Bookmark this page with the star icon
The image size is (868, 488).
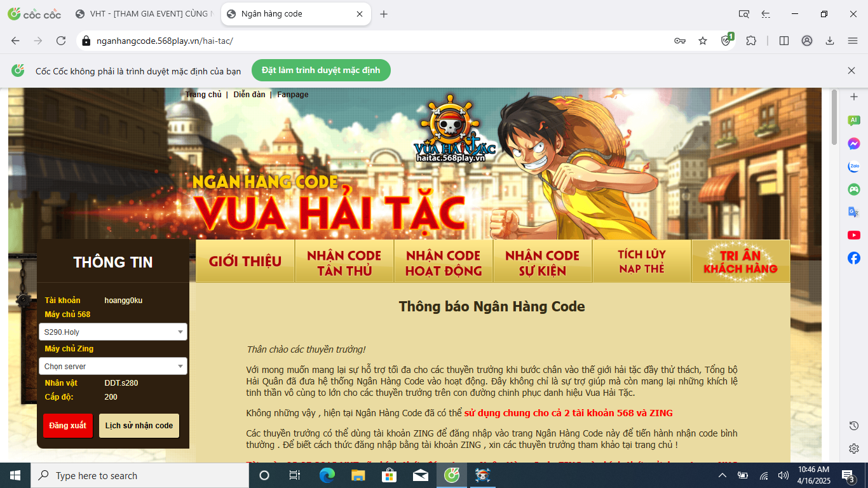coord(703,41)
